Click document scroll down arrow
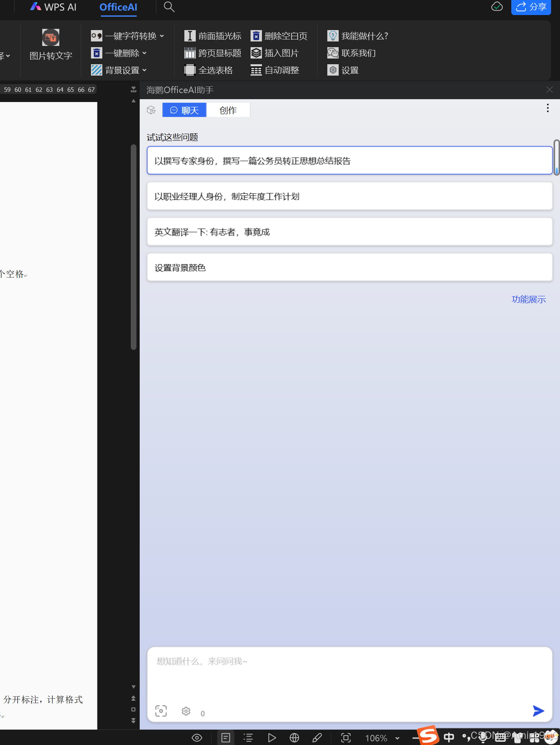This screenshot has width=560, height=745. (x=134, y=687)
